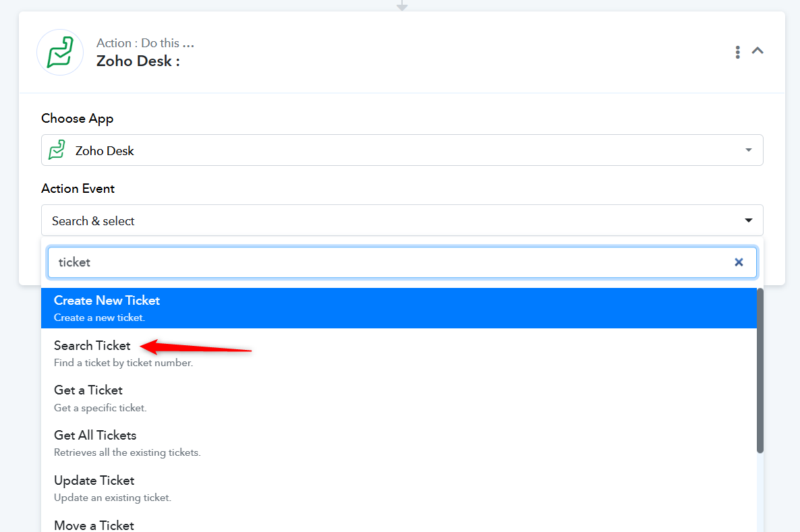Open the three-dot options menu for the action
Screen dimensions: 800x532
738,52
